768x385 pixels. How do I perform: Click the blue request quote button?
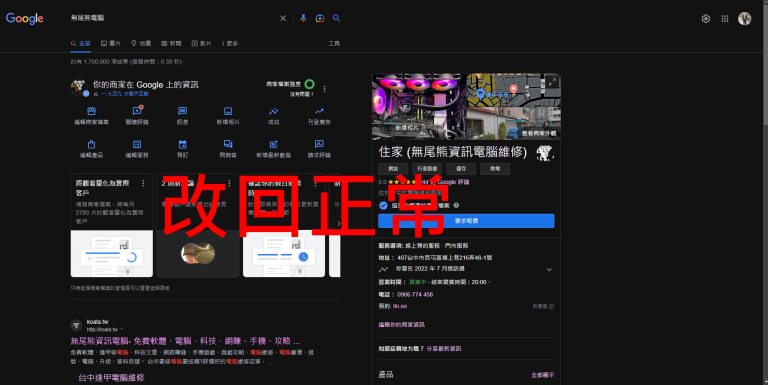pos(466,221)
